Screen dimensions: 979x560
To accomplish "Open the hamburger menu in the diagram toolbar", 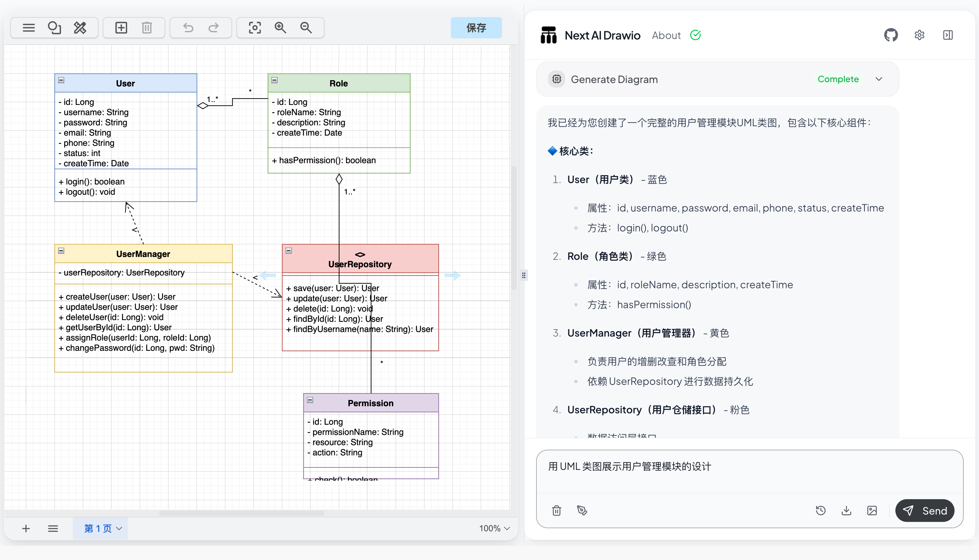I will click(x=28, y=28).
